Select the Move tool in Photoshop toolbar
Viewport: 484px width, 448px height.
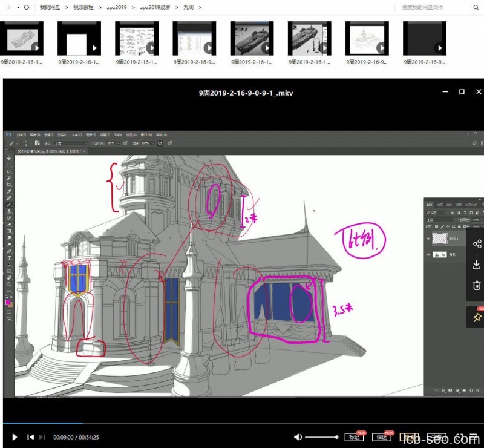coord(9,158)
